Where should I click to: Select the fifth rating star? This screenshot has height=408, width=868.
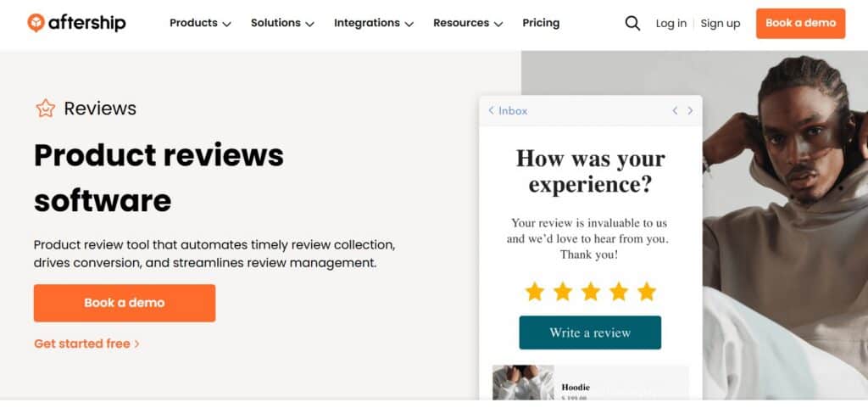point(646,291)
